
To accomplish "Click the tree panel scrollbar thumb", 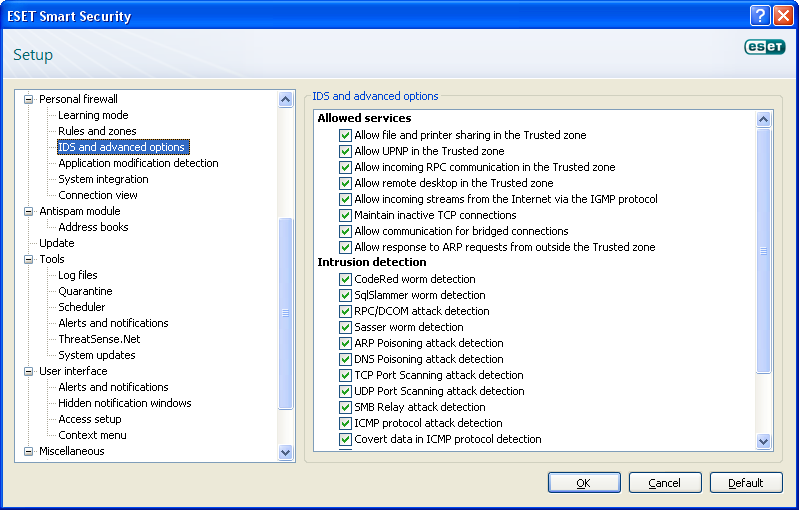I will coord(285,313).
